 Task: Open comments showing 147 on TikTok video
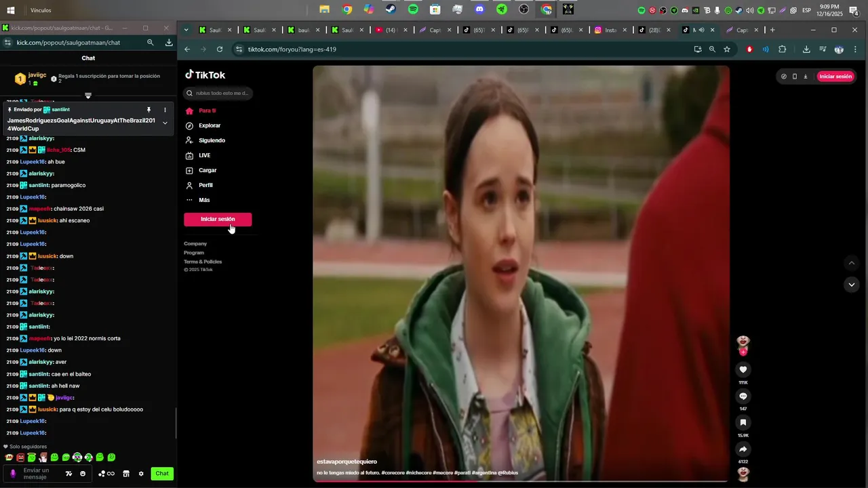pos(743,396)
